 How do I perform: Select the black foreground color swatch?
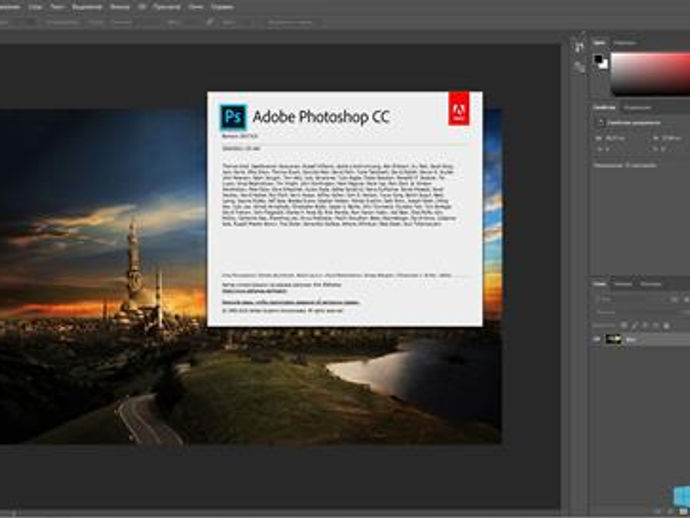tap(598, 59)
